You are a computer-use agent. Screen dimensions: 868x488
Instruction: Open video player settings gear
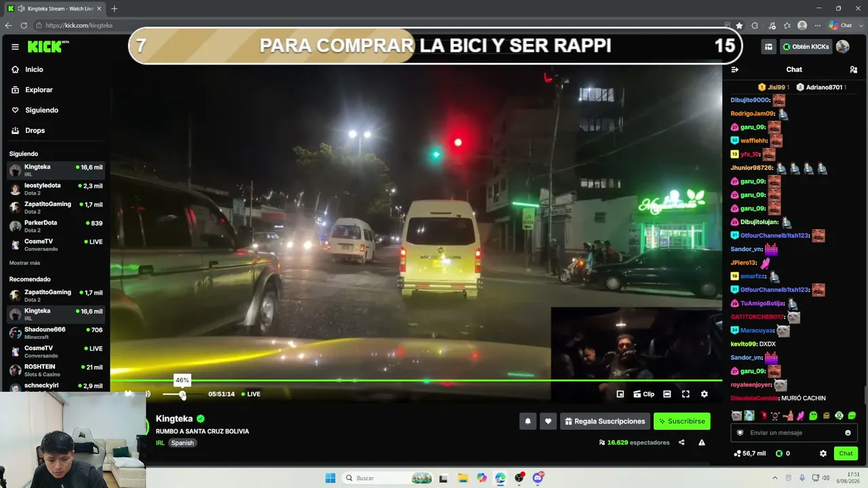click(x=704, y=394)
